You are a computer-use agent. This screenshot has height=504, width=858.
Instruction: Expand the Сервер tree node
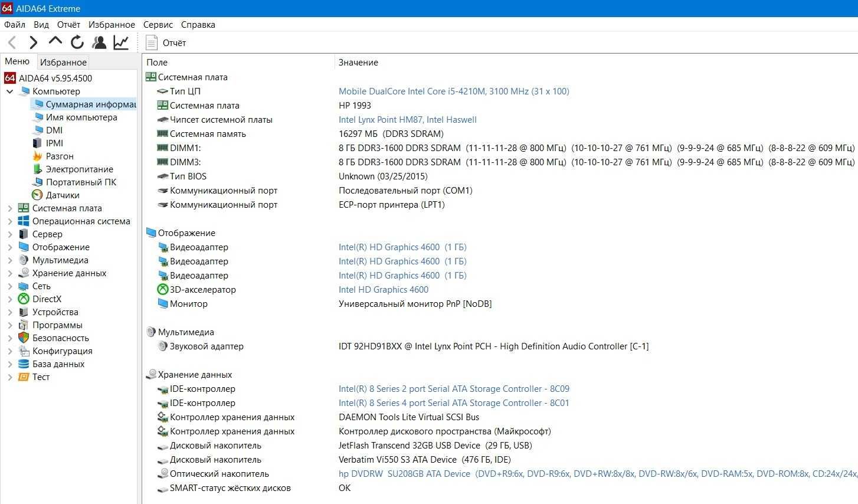9,234
